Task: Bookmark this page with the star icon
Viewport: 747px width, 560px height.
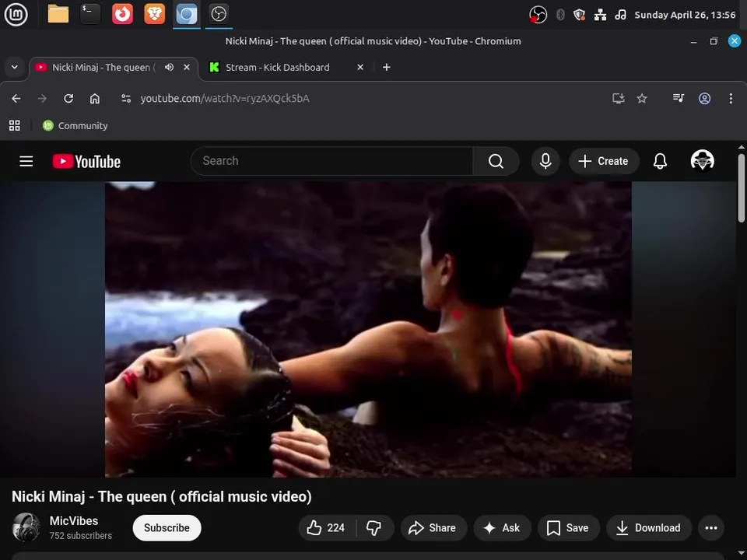Action: [x=642, y=99]
